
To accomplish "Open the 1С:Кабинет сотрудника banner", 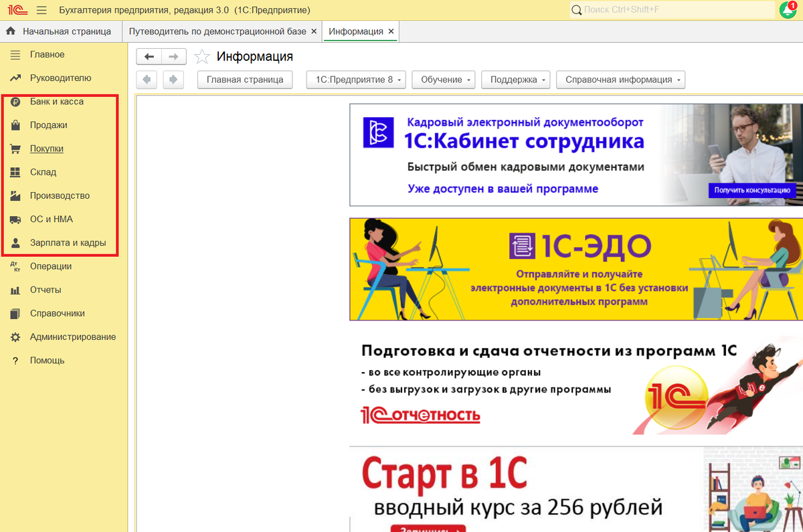I will 575,155.
